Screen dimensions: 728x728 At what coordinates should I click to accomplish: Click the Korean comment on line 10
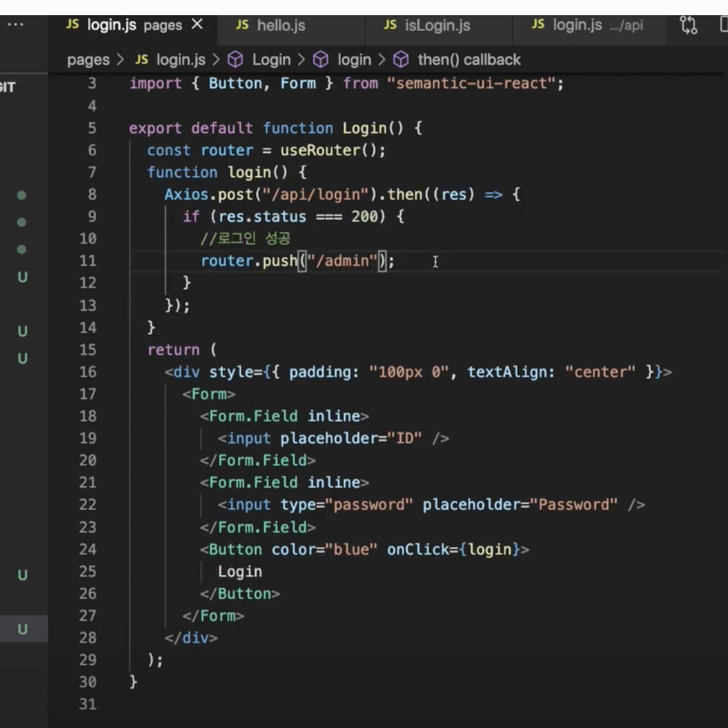245,239
